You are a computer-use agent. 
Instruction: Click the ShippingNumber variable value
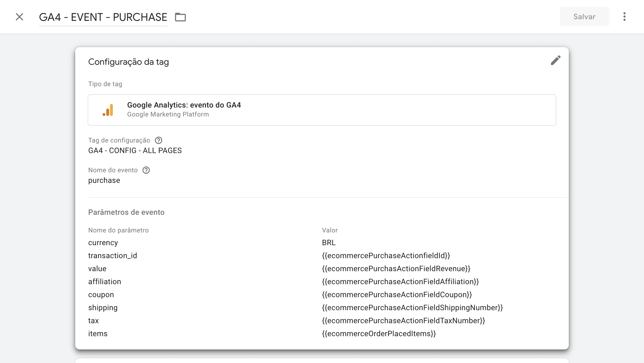tap(412, 308)
